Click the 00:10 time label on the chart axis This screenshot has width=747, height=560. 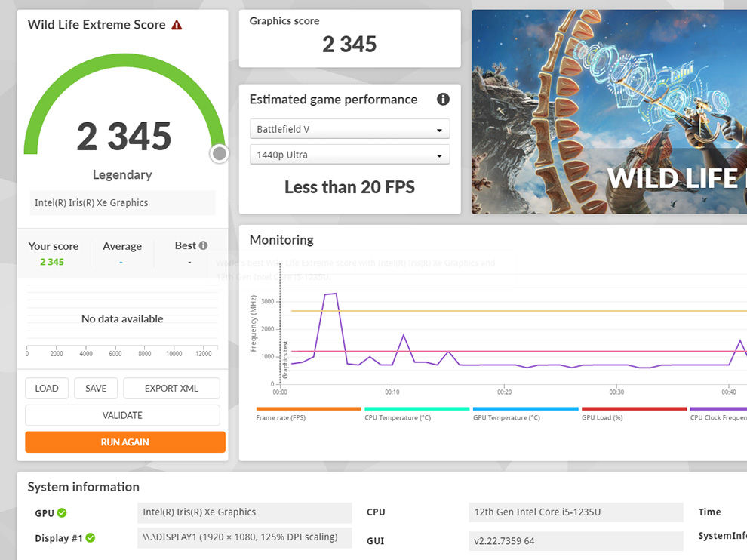tap(392, 392)
